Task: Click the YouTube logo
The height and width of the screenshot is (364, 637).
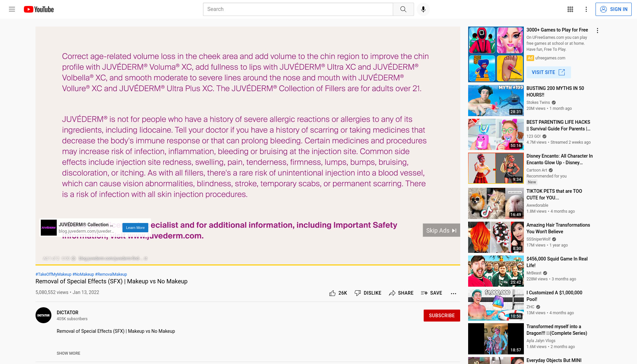Action: tap(39, 9)
